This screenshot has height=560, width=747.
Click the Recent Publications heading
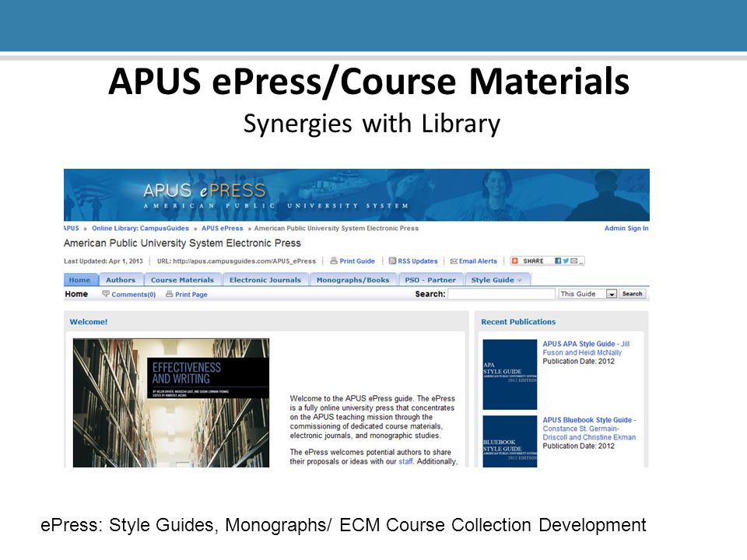click(x=518, y=322)
